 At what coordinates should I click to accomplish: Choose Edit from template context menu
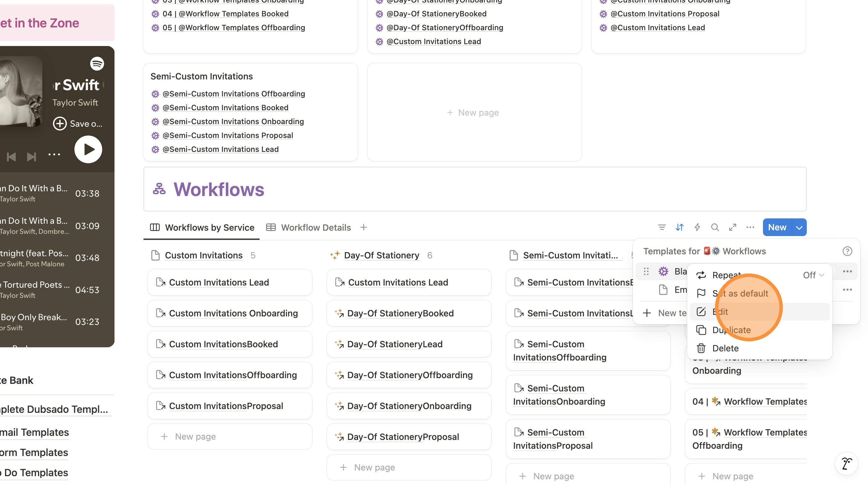(x=759, y=312)
